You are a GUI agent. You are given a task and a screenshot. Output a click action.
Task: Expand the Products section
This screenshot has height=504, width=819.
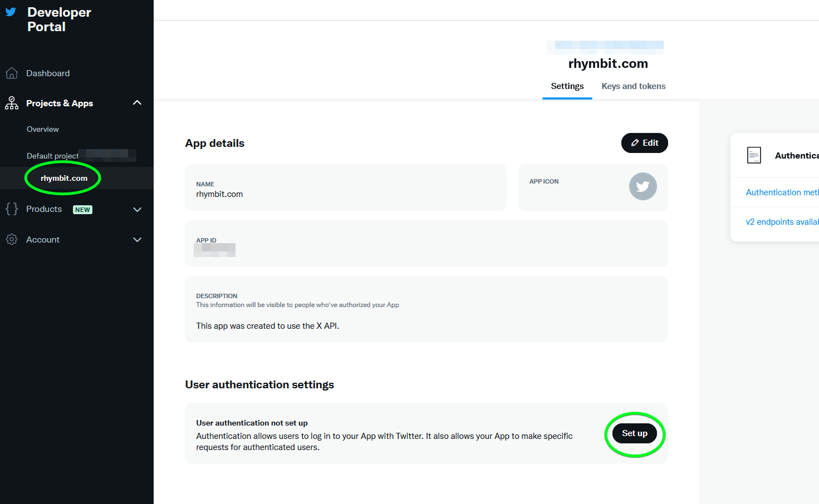137,209
